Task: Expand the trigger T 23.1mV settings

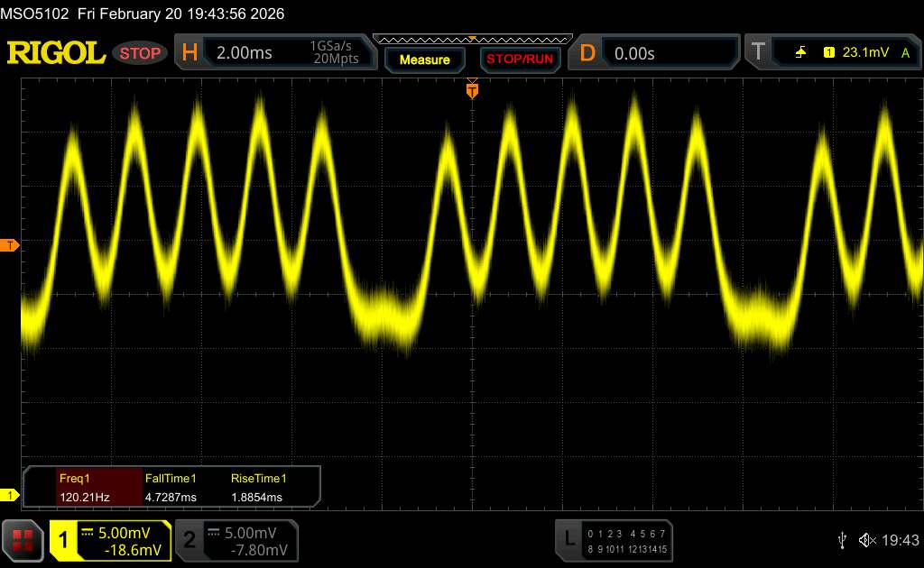Action: tap(830, 53)
